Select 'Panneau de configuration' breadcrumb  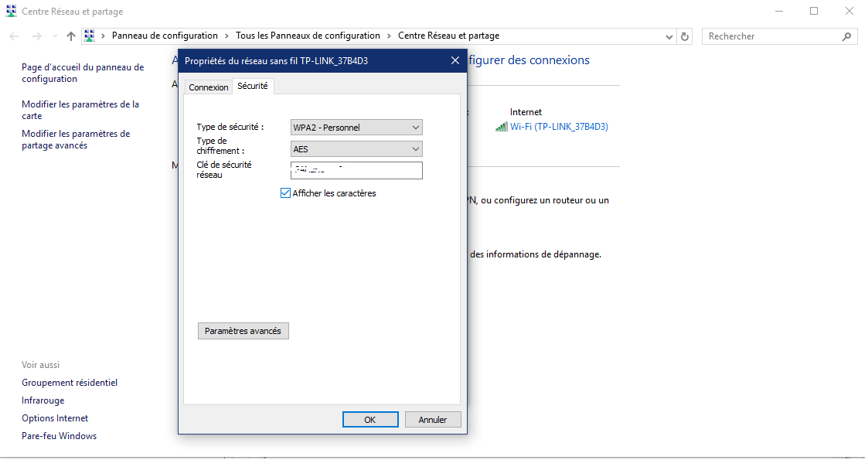pyautogui.click(x=165, y=36)
